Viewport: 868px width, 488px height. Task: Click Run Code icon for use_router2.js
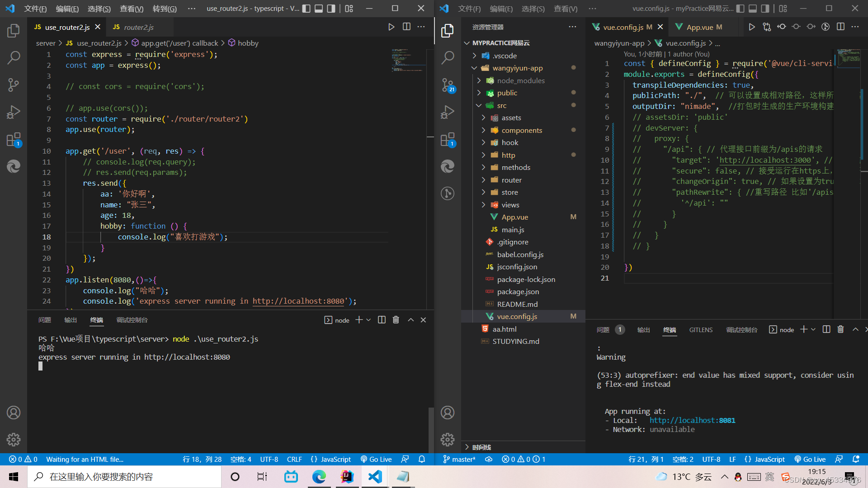[x=391, y=27]
